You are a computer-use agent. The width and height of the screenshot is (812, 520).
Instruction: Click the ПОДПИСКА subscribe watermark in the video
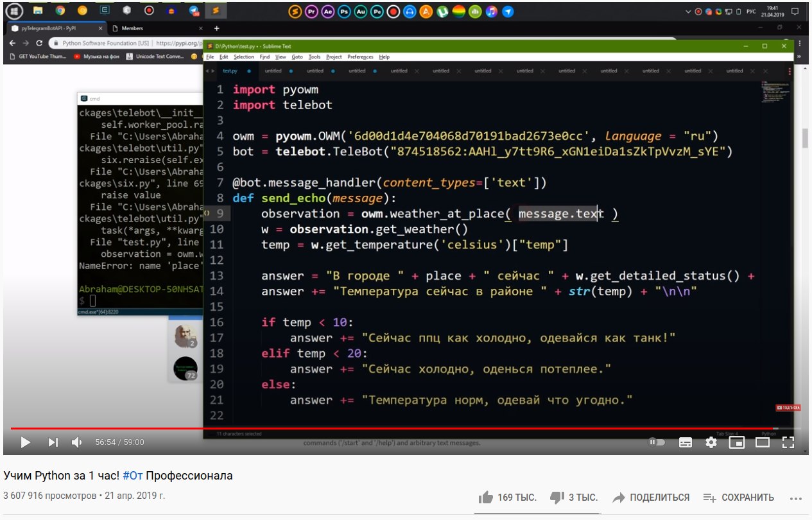(788, 408)
